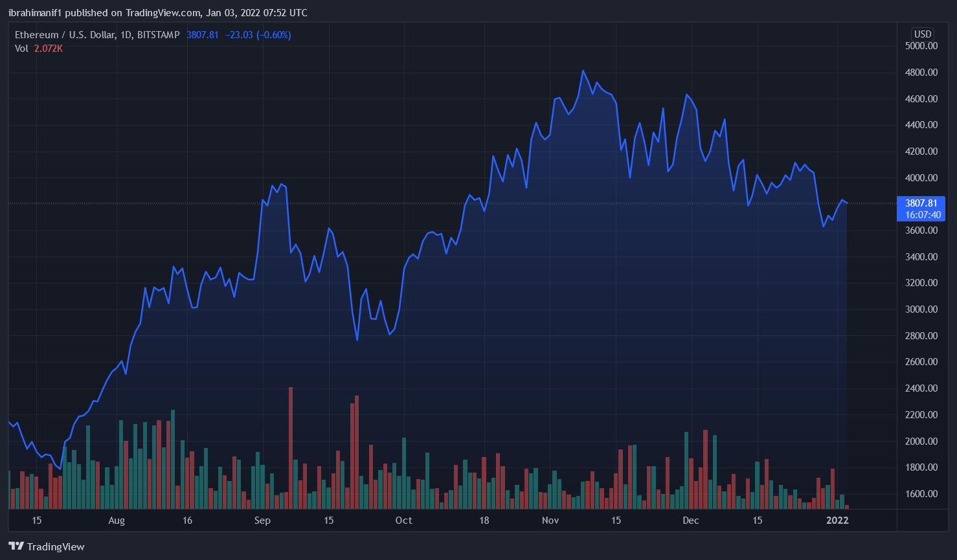Click the Oct label on the time axis
The height and width of the screenshot is (560, 957).
pos(404,521)
